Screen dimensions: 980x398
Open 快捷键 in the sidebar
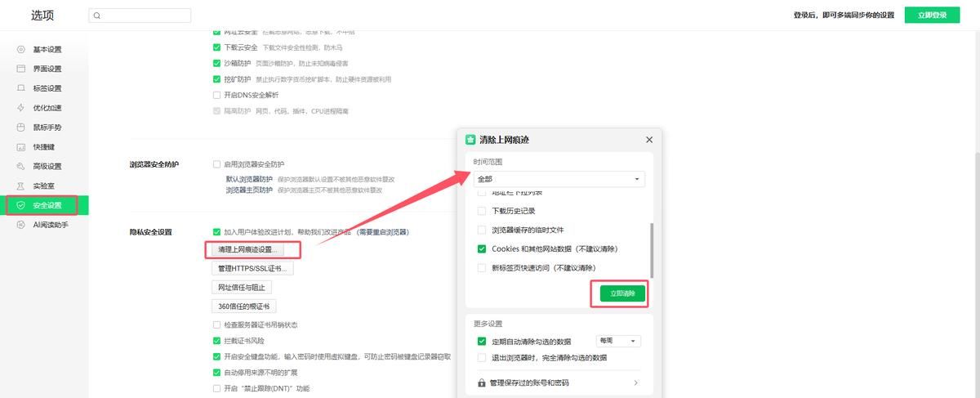coord(43,147)
